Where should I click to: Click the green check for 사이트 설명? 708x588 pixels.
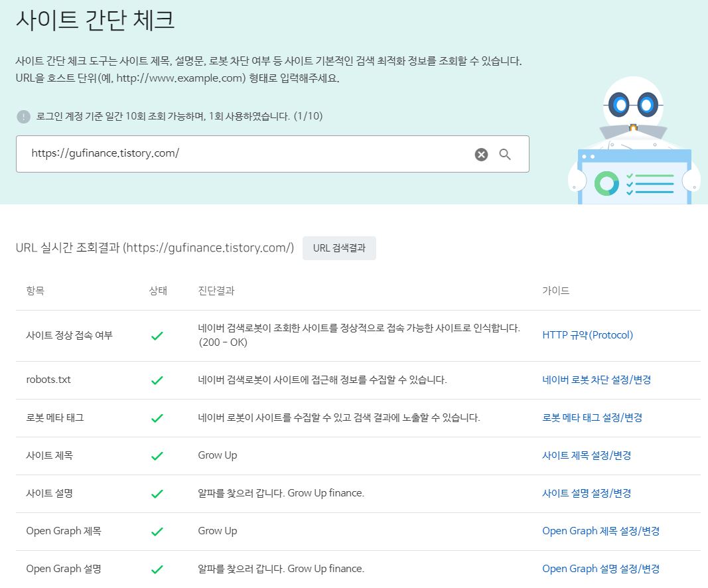[157, 494]
